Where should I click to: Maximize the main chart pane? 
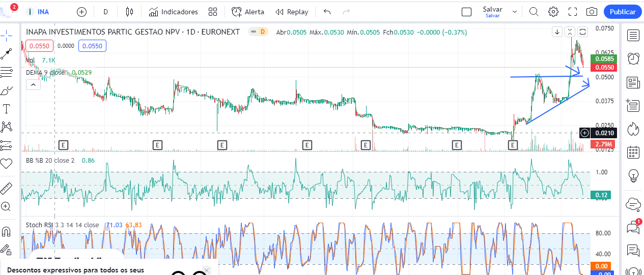[583, 32]
